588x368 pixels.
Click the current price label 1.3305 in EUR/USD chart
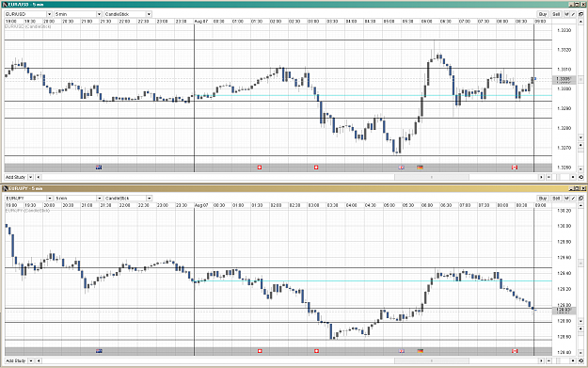point(564,79)
